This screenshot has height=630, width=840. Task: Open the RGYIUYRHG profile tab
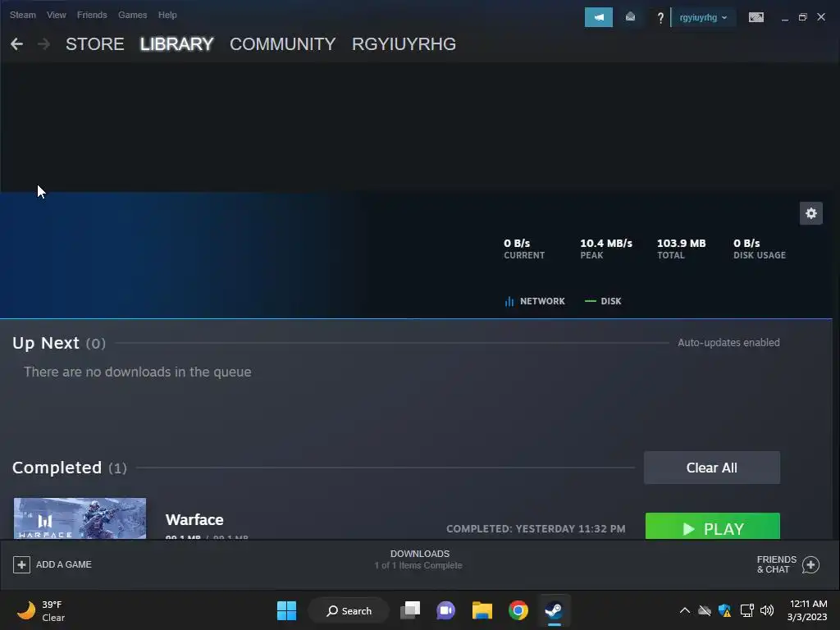tap(404, 44)
